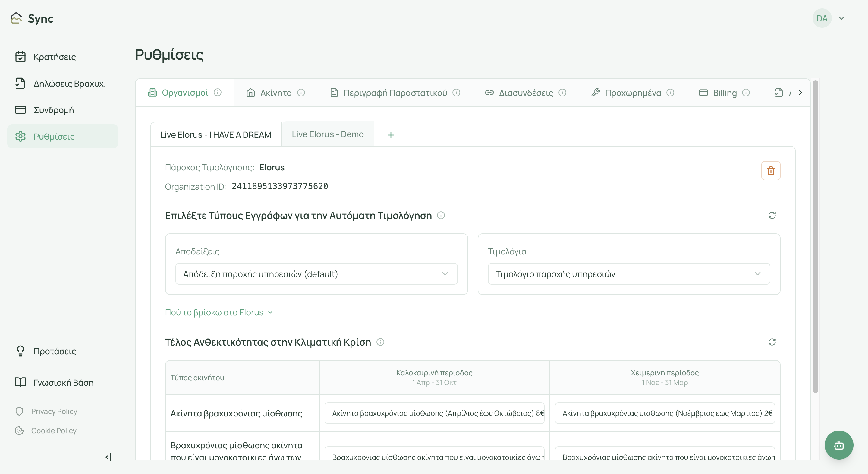Click Organization ID value 2411895133973775620
The width and height of the screenshot is (868, 474).
point(280,186)
